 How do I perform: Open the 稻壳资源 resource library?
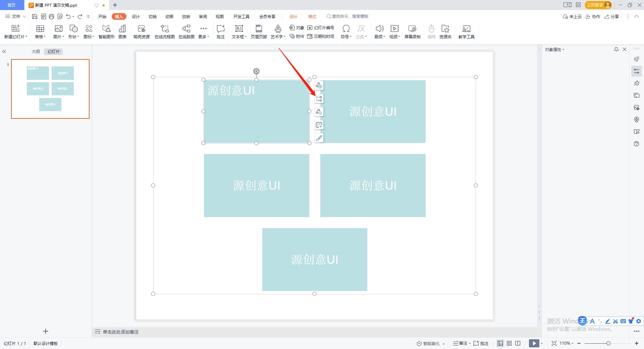pos(141,32)
